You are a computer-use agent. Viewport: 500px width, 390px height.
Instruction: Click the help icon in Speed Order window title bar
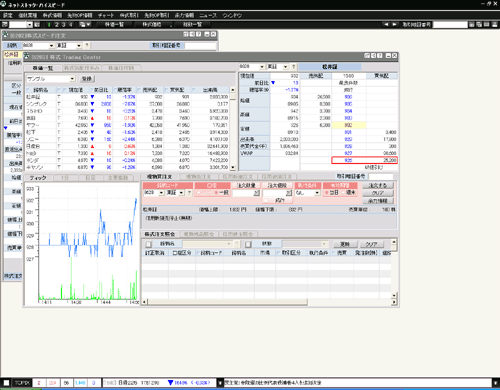pos(199,34)
